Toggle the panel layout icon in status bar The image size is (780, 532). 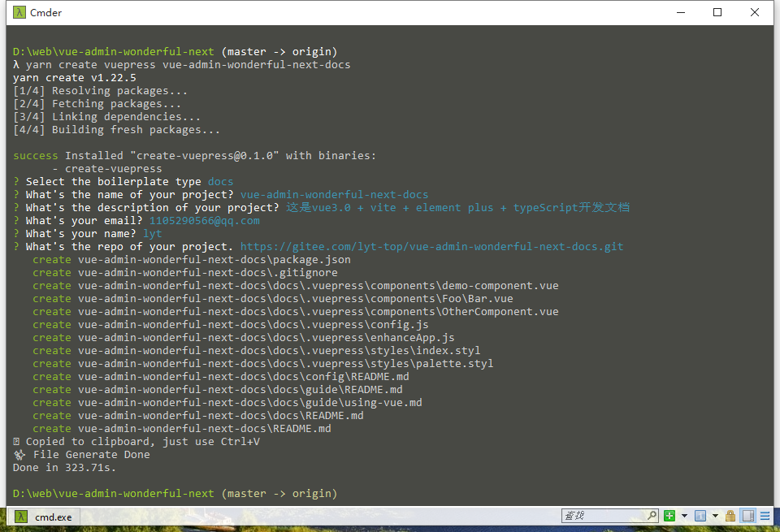tap(747, 516)
